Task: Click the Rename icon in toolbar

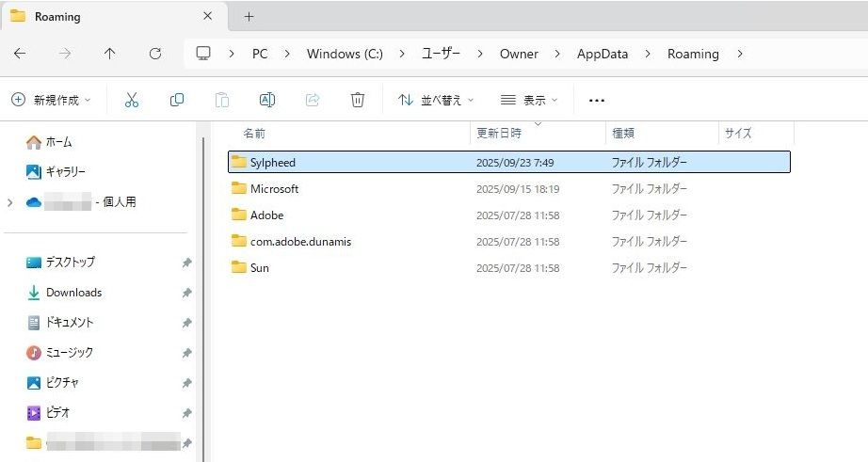Action: click(267, 100)
